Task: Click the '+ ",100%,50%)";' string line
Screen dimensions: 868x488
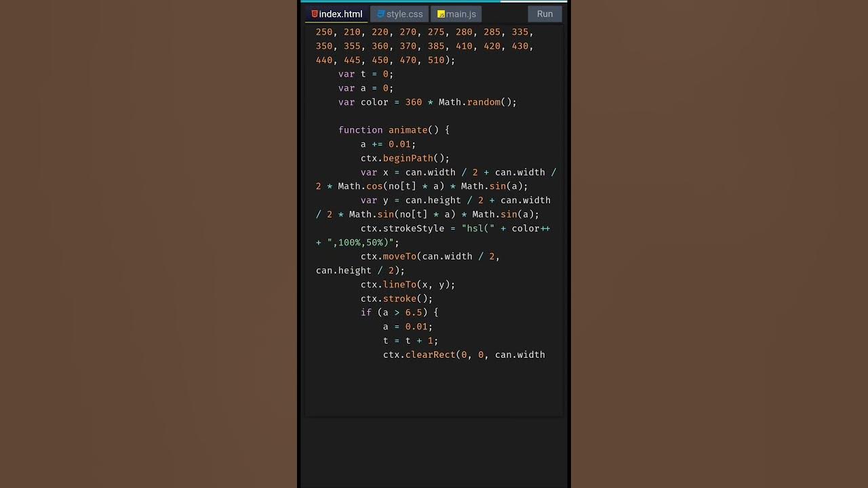Action: (357, 243)
